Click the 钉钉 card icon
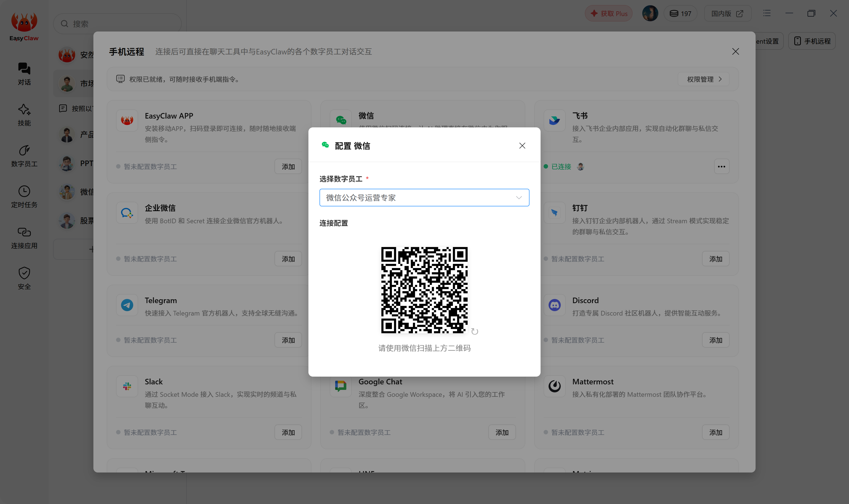The width and height of the screenshot is (849, 504). pos(555,212)
